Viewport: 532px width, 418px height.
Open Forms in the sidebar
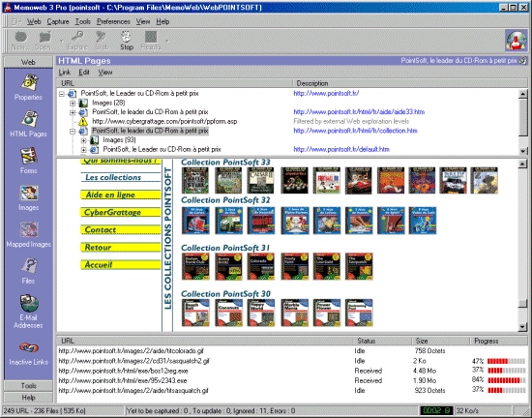click(28, 161)
